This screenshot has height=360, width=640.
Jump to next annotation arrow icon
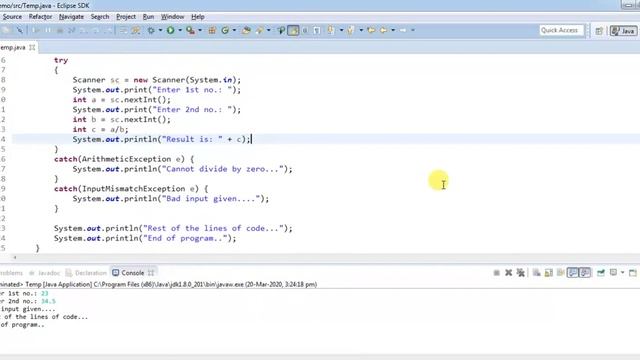[x=331, y=30]
